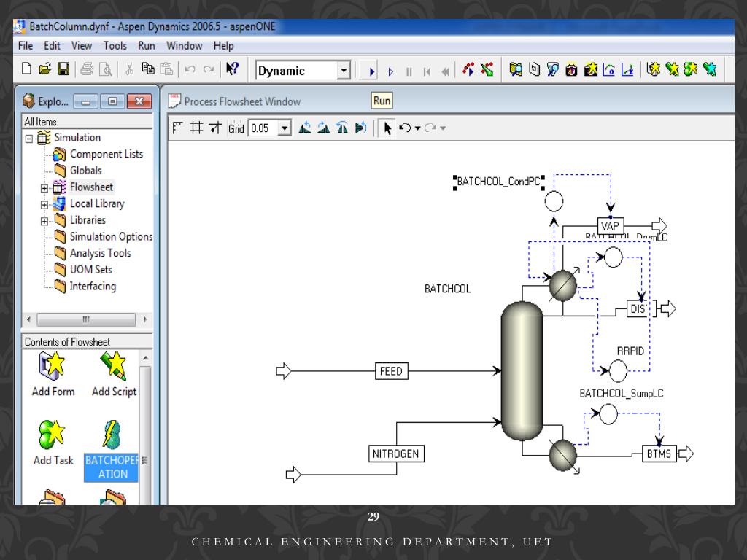Screen dimensions: 747x560
Task: Open the Help menu
Action: tap(223, 46)
